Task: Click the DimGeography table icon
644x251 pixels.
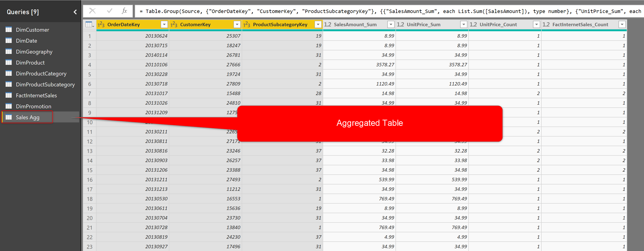Action: tap(9, 51)
